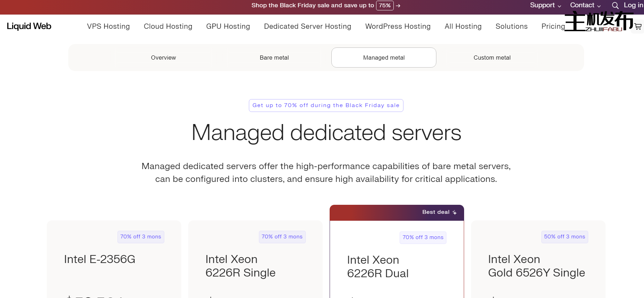
Task: Go to GPU Hosting menu
Action: coord(228,26)
